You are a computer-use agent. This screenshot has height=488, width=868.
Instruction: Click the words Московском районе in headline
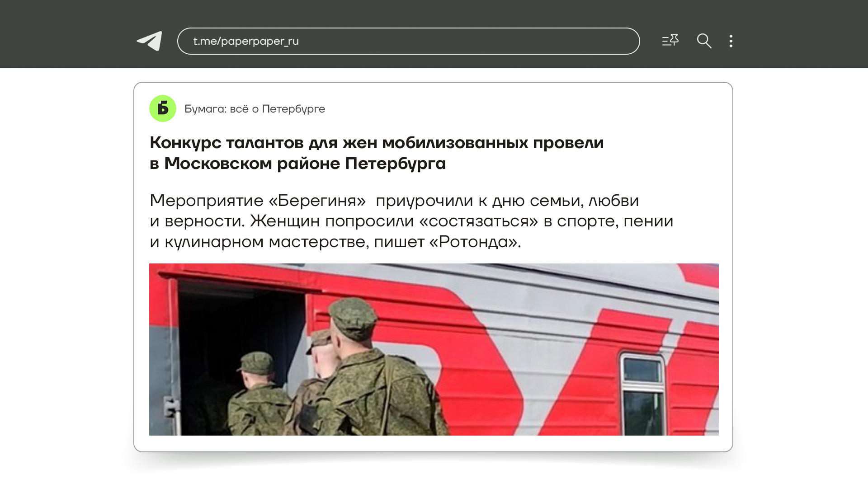[x=252, y=164]
